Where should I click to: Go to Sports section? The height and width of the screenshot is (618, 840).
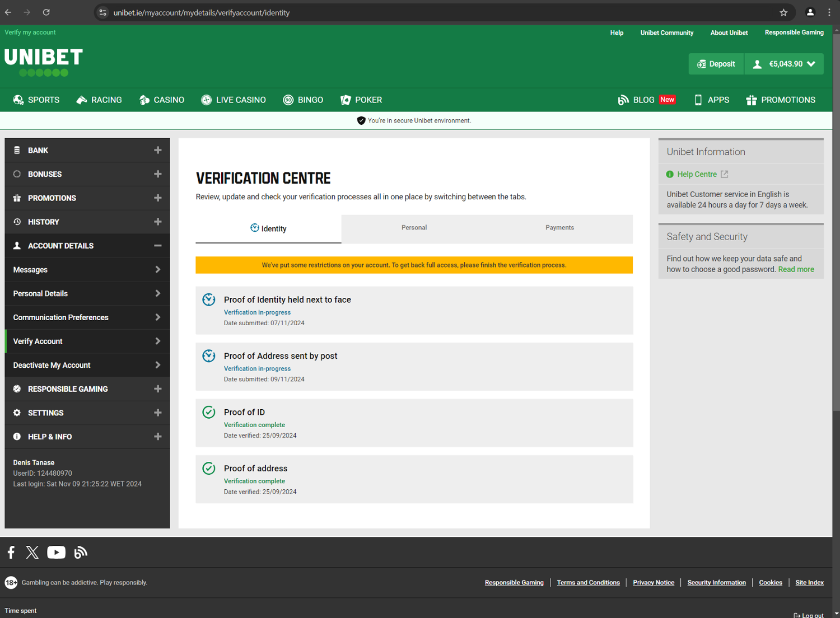[x=36, y=100]
